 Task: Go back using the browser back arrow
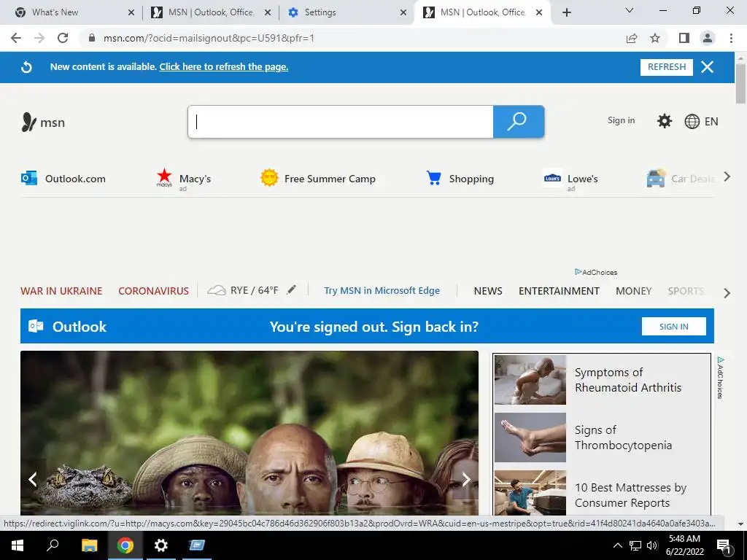pyautogui.click(x=16, y=38)
